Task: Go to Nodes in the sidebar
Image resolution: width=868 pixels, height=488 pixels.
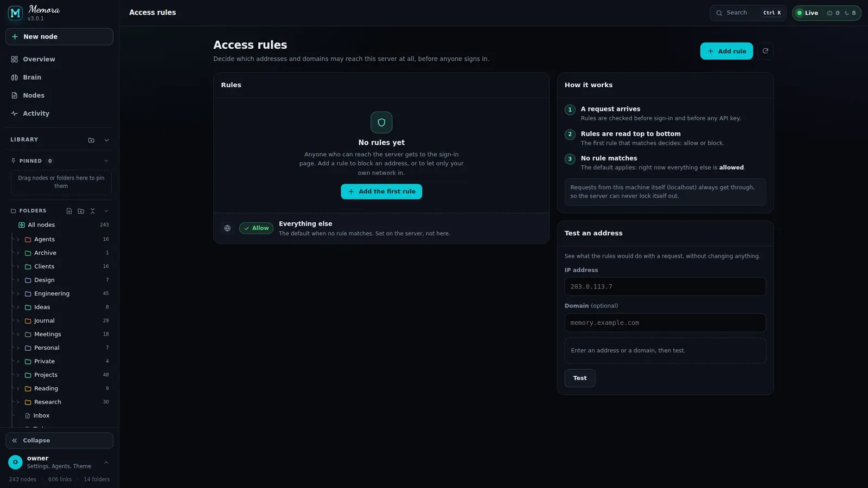Action: tap(59, 95)
